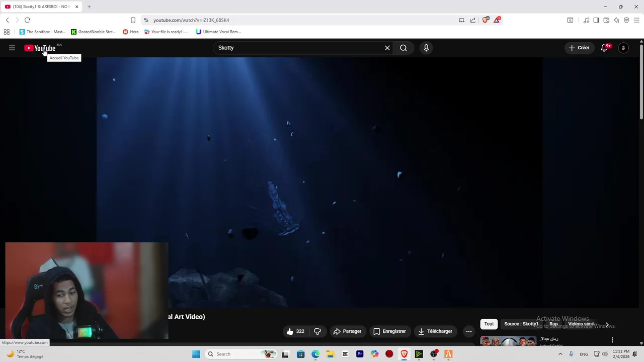Open the GoatedNoobie Stre... bookmark
Screen dimensions: 644x362
[94, 32]
